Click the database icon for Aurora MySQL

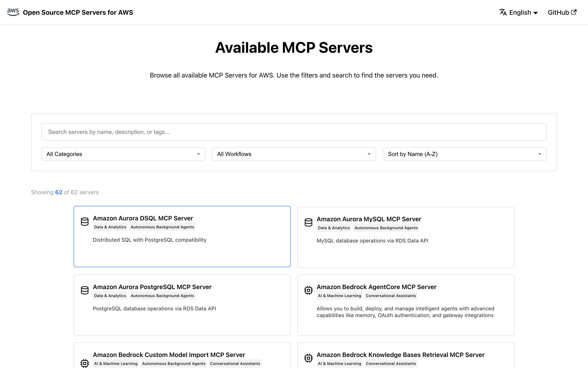click(308, 222)
